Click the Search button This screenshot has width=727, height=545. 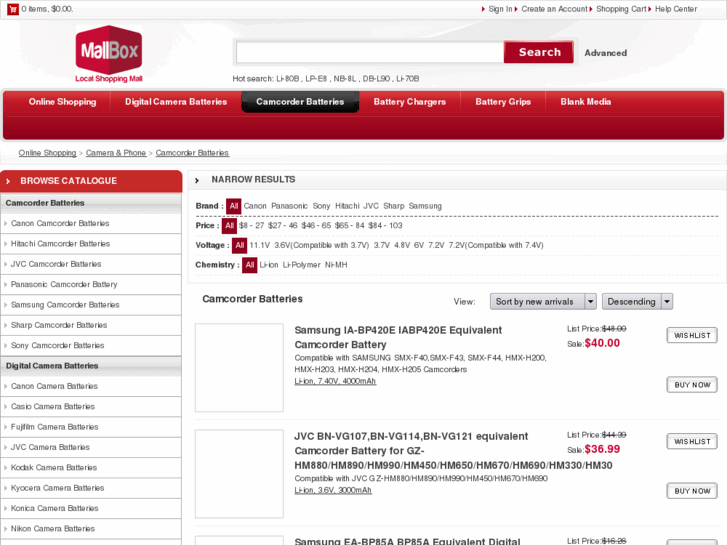pyautogui.click(x=539, y=52)
